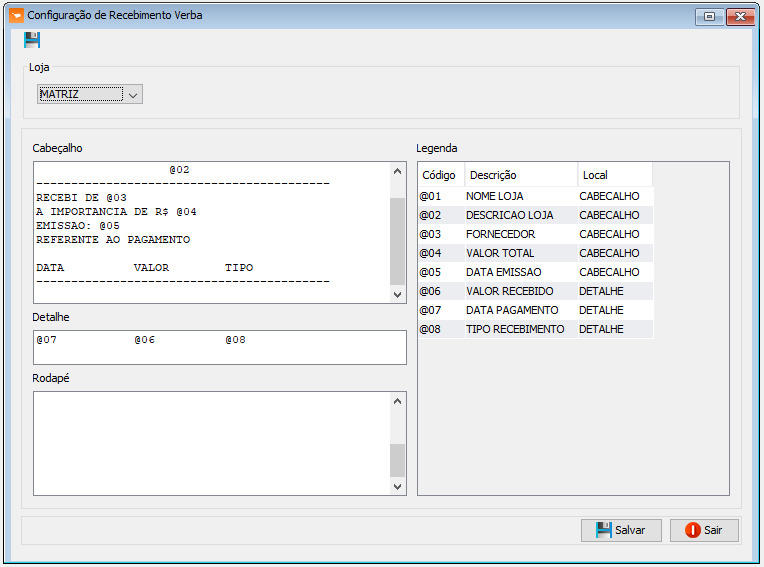The width and height of the screenshot is (764, 567).
Task: Click inside the Cabeçalho text area
Action: pos(210,232)
